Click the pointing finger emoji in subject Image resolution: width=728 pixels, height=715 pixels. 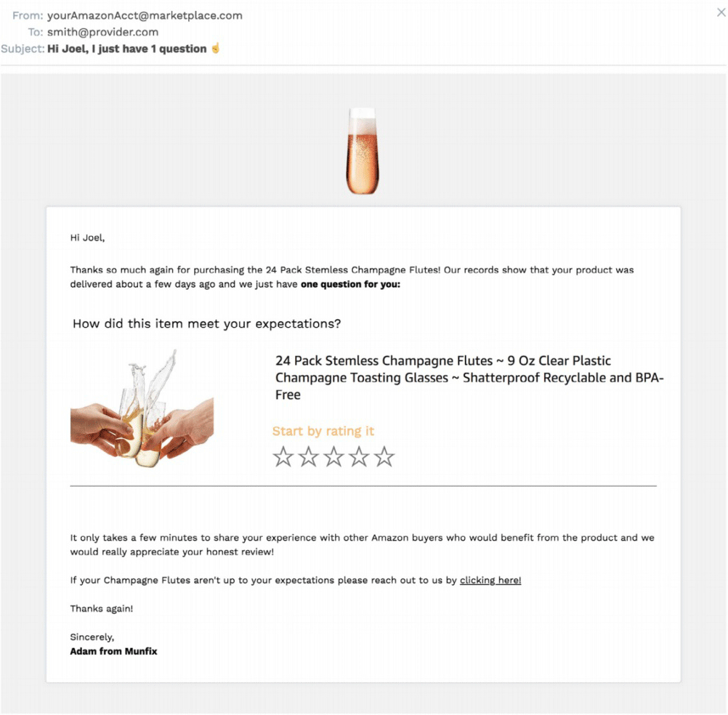point(215,49)
